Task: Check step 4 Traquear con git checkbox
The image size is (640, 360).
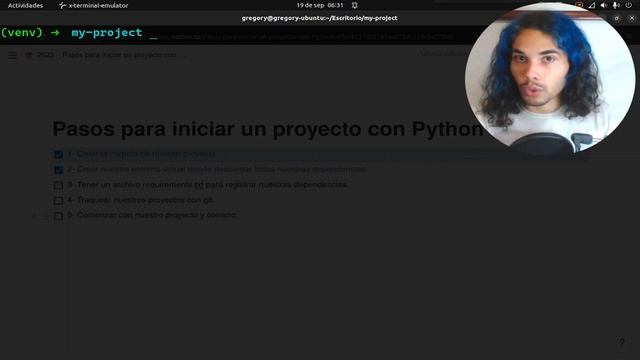Action: coord(58,200)
